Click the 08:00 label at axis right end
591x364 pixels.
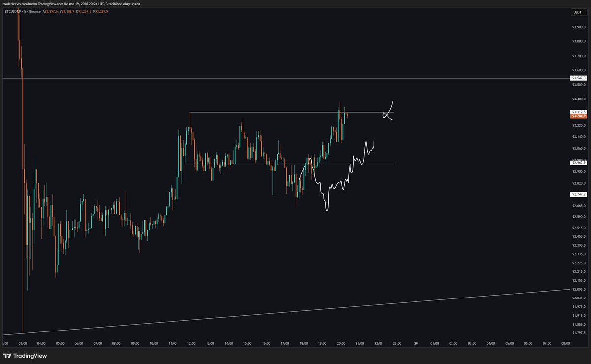coord(565,344)
